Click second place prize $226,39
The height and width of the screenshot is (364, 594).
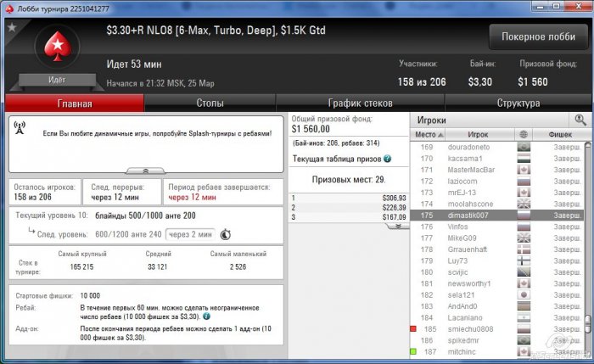coord(394,208)
